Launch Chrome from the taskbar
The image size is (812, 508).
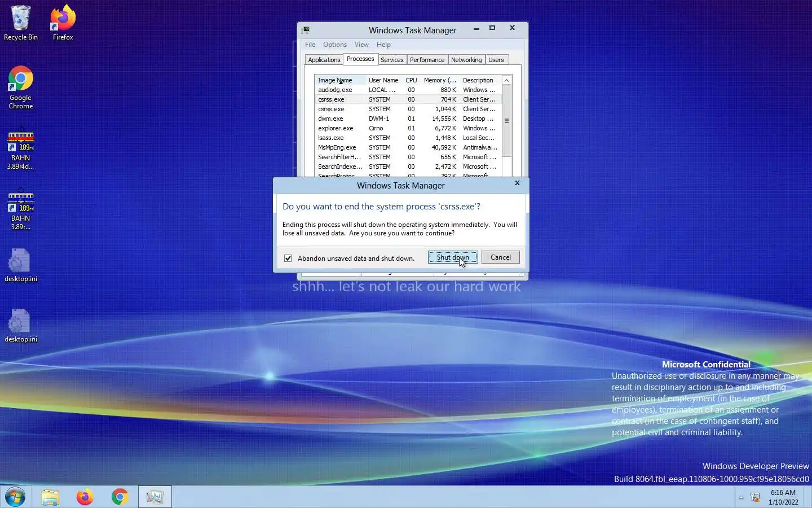click(x=120, y=497)
